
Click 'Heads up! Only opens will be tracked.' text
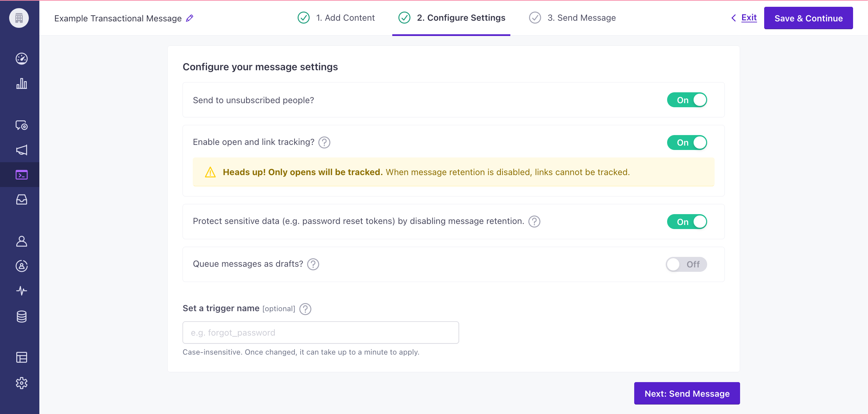pyautogui.click(x=303, y=172)
